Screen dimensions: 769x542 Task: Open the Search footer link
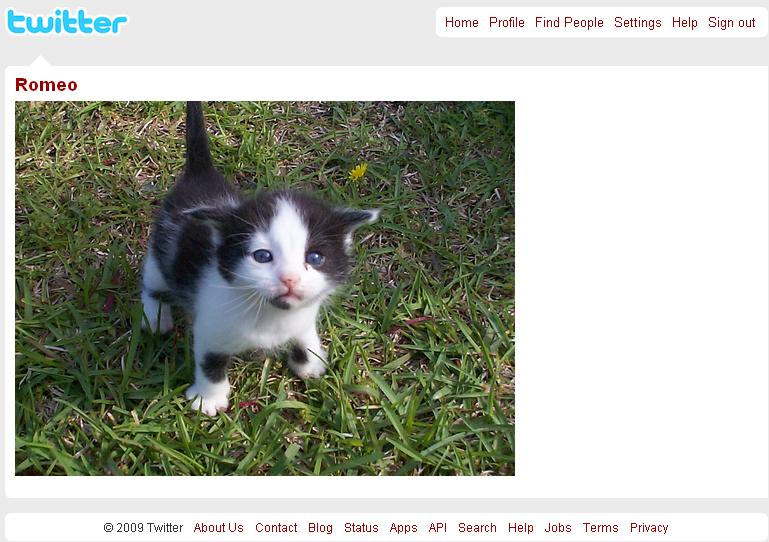477,528
